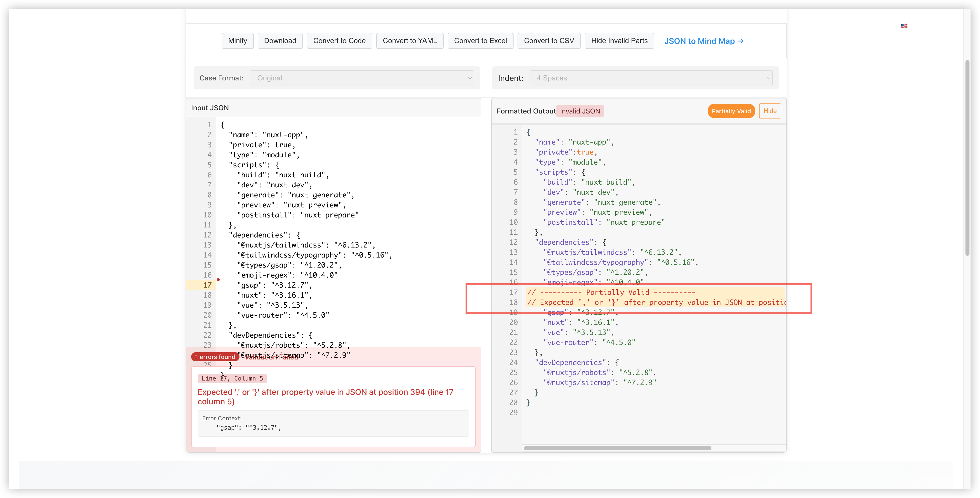The height and width of the screenshot is (498, 980).
Task: Click the Line 17, Column 5 tag
Action: coord(232,378)
